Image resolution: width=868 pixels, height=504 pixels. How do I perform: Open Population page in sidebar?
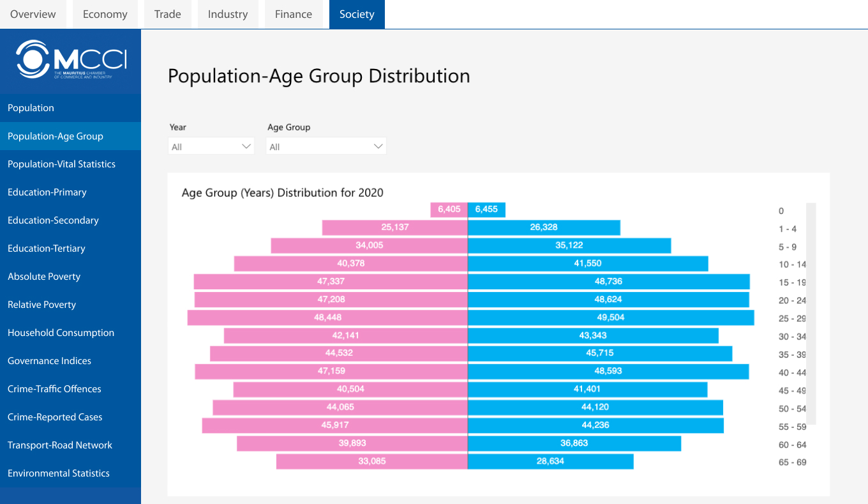[31, 108]
